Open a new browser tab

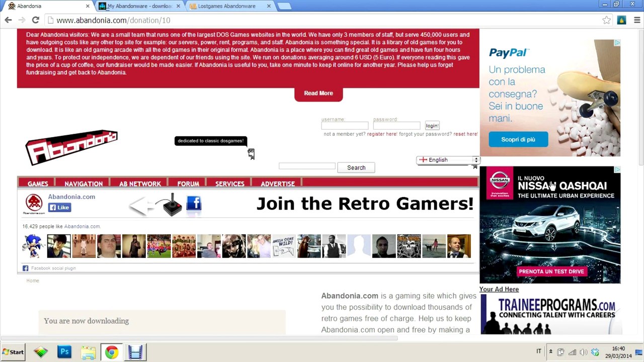pos(284,6)
